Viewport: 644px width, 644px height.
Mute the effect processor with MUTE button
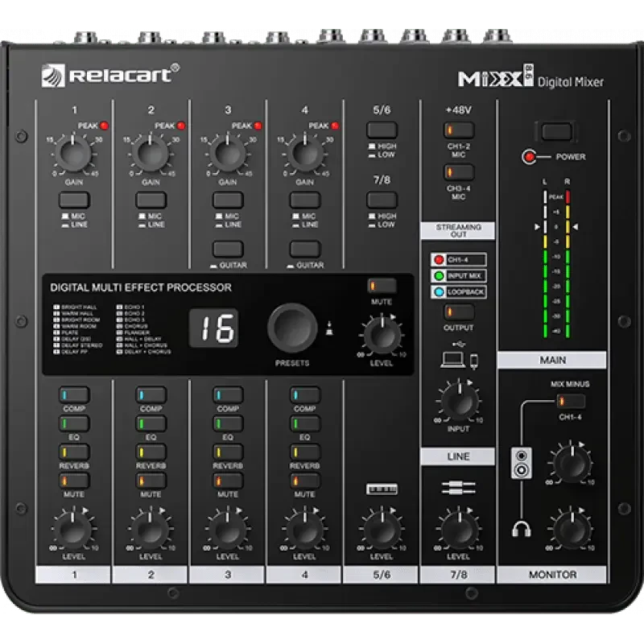pos(383,285)
